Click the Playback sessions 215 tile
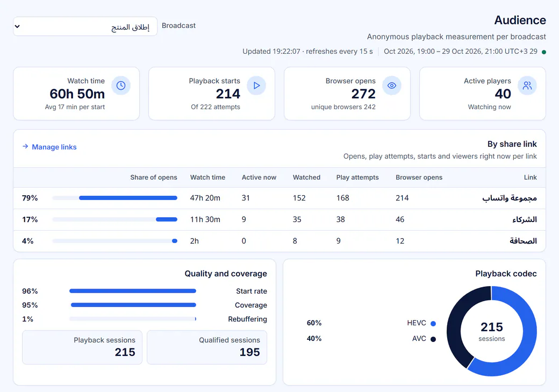559x392 pixels. pyautogui.click(x=82, y=347)
